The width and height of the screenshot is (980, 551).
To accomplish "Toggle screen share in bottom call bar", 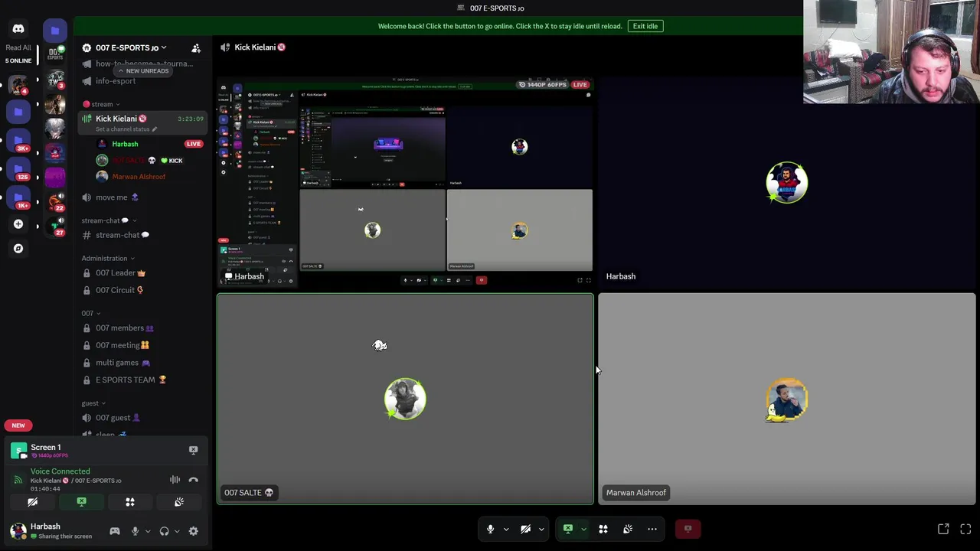I will [x=568, y=529].
